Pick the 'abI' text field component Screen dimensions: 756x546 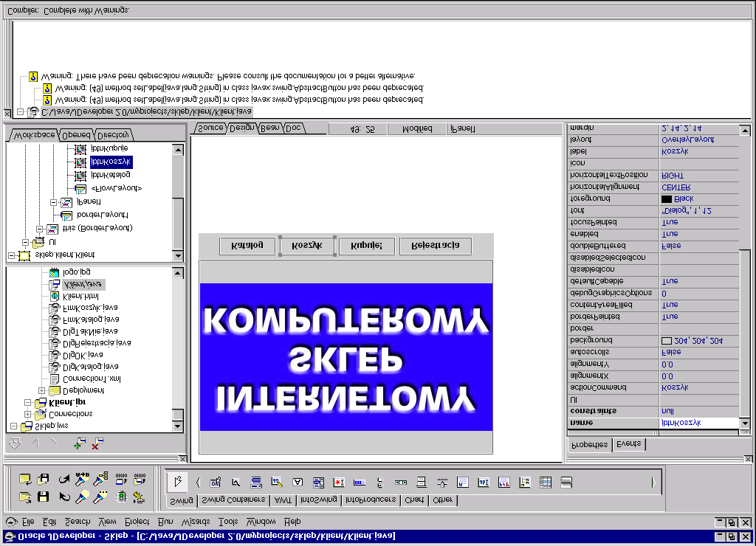coord(483,482)
